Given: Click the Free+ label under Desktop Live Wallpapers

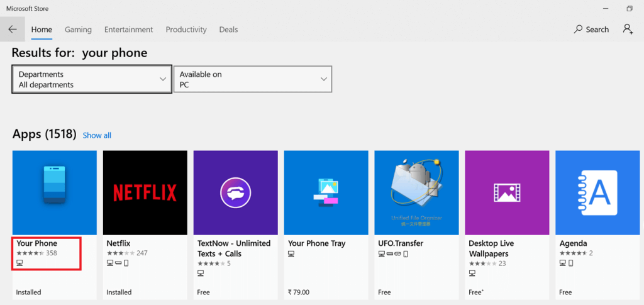Looking at the screenshot, I should click(476, 292).
